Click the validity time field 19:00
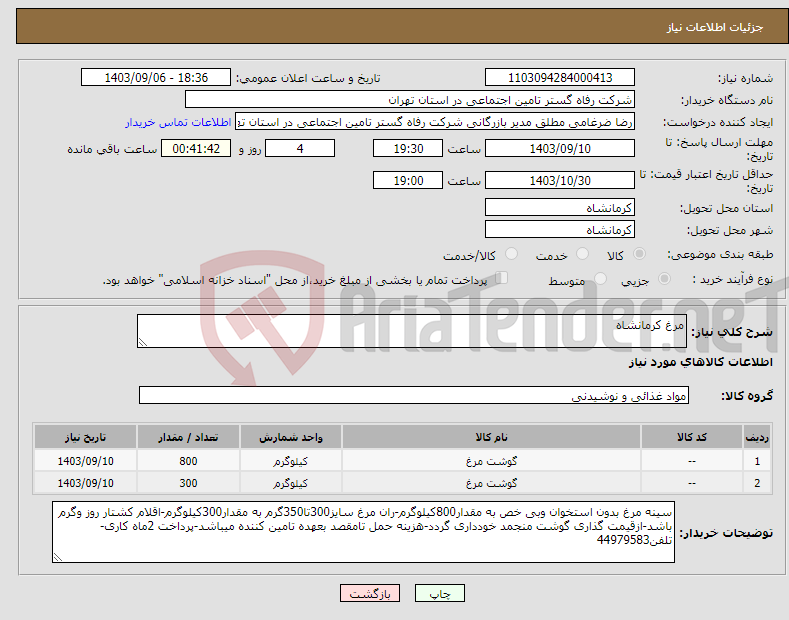The width and height of the screenshot is (789, 620). pos(408,180)
